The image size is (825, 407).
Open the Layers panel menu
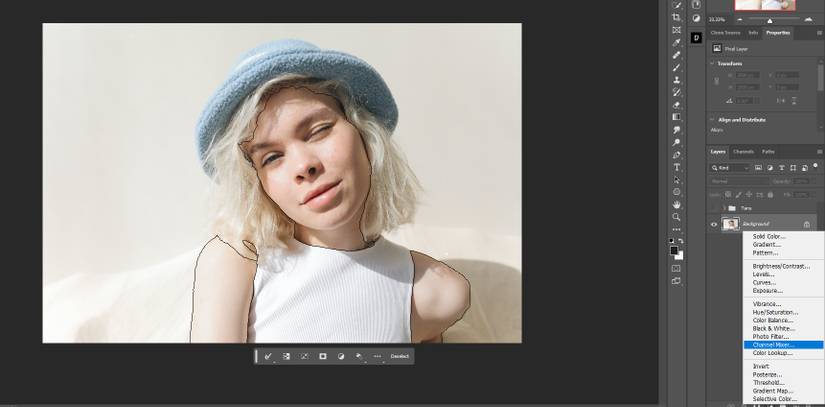pos(820,151)
